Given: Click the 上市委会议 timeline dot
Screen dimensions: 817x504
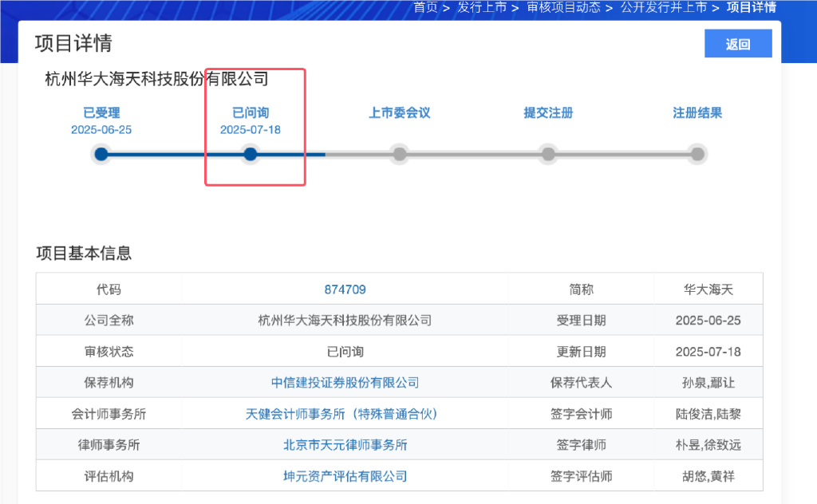Looking at the screenshot, I should point(400,154).
